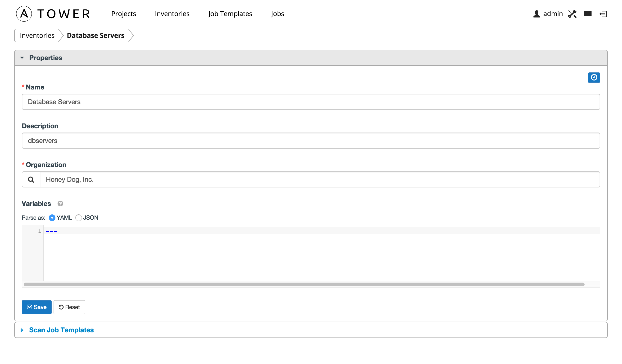Open the Jobs menu
The height and width of the screenshot is (364, 622).
point(277,14)
